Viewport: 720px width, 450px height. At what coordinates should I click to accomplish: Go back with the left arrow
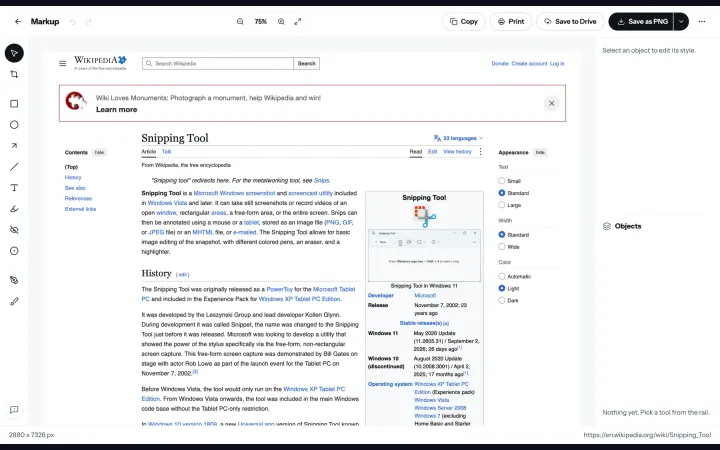18,22
